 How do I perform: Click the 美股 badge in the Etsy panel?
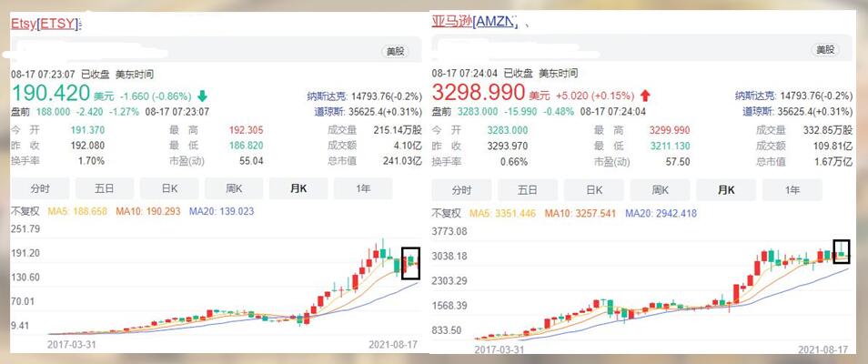point(395,52)
